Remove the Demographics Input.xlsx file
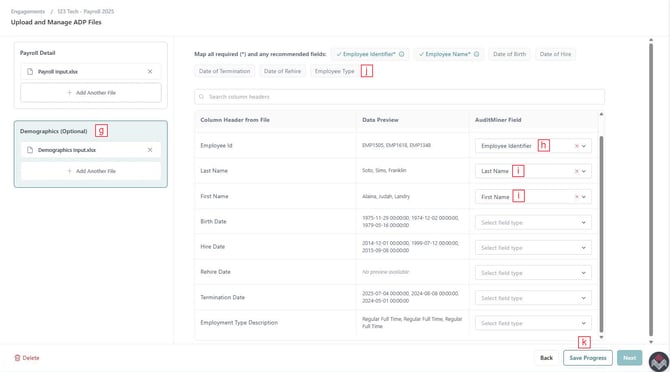 (x=150, y=150)
